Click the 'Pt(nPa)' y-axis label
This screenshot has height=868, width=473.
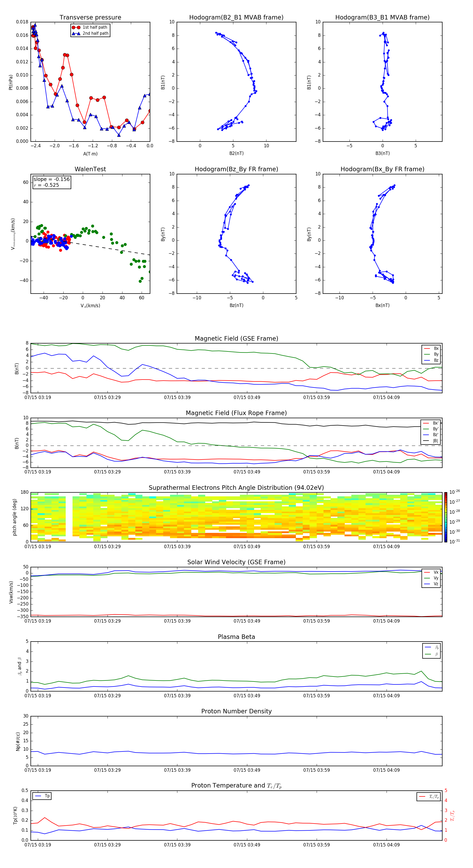(x=11, y=82)
